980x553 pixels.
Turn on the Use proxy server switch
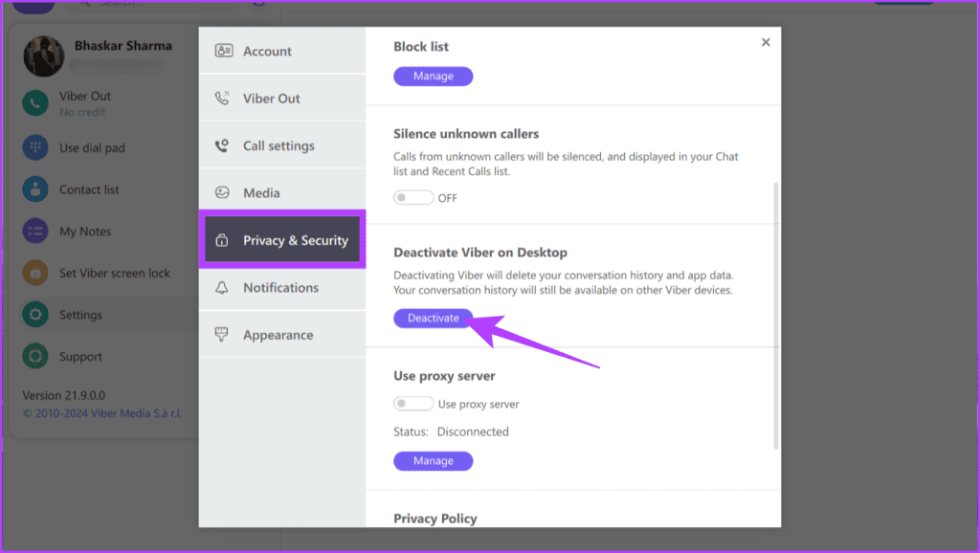tap(413, 403)
